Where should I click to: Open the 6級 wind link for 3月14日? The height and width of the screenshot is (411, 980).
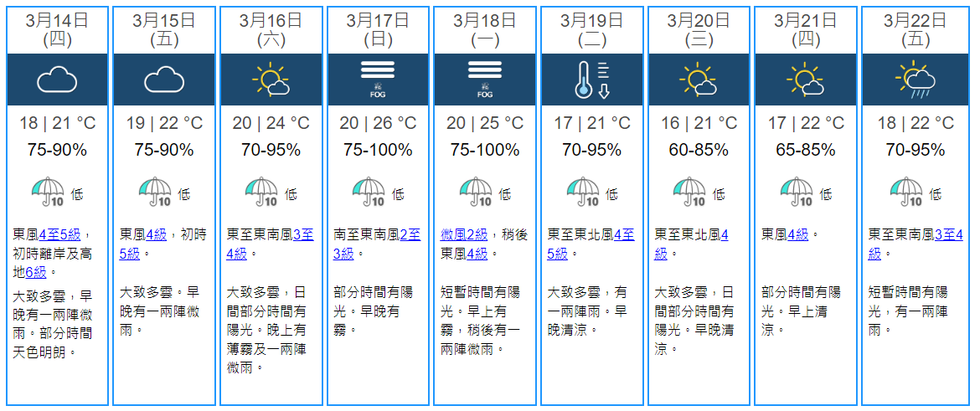(x=39, y=272)
